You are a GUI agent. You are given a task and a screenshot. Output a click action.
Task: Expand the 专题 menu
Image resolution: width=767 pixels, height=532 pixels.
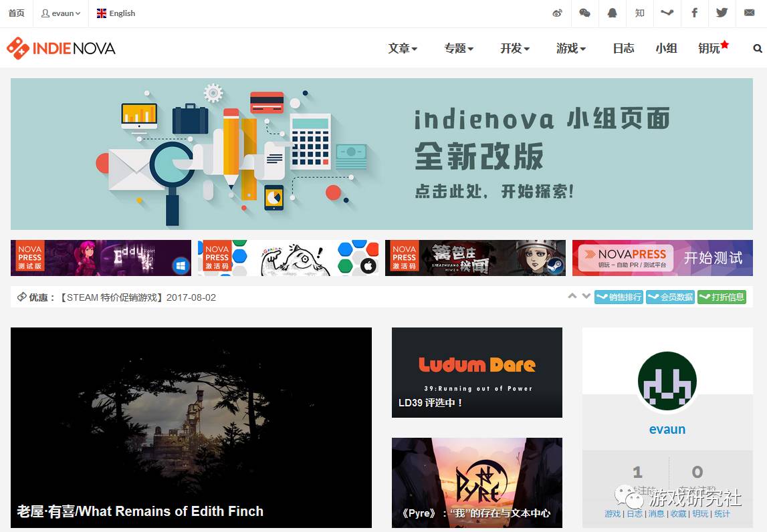(459, 48)
